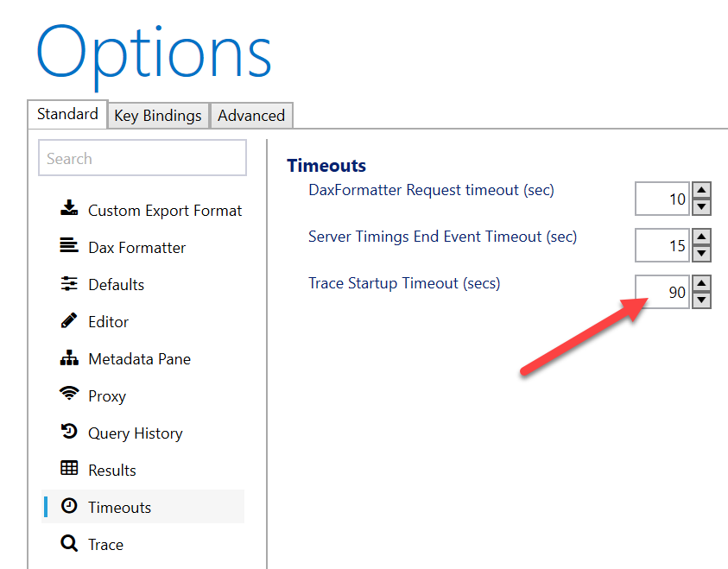728x569 pixels.
Task: Increment the DaxFormatter Request timeout value
Action: (x=700, y=191)
